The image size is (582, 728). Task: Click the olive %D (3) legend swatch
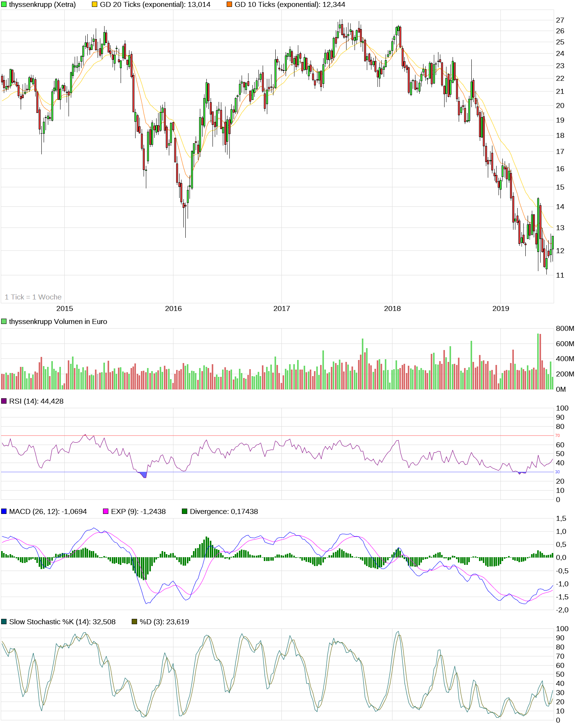coord(134,622)
